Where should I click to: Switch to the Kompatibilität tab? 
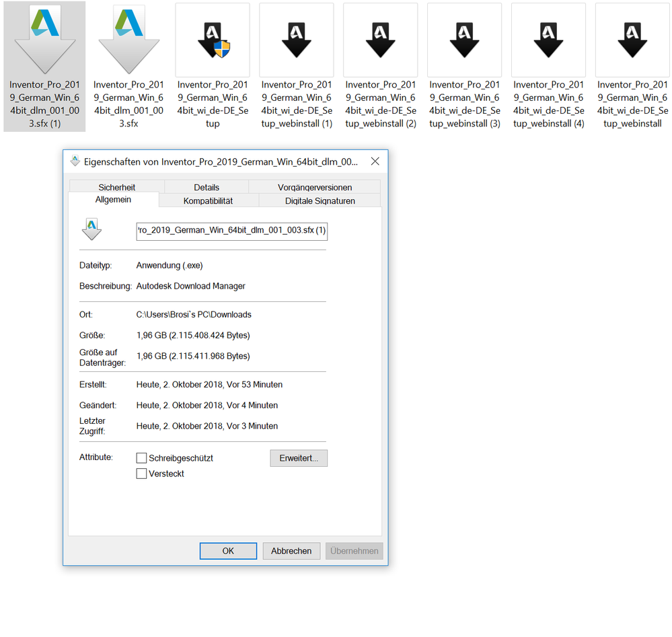point(209,200)
